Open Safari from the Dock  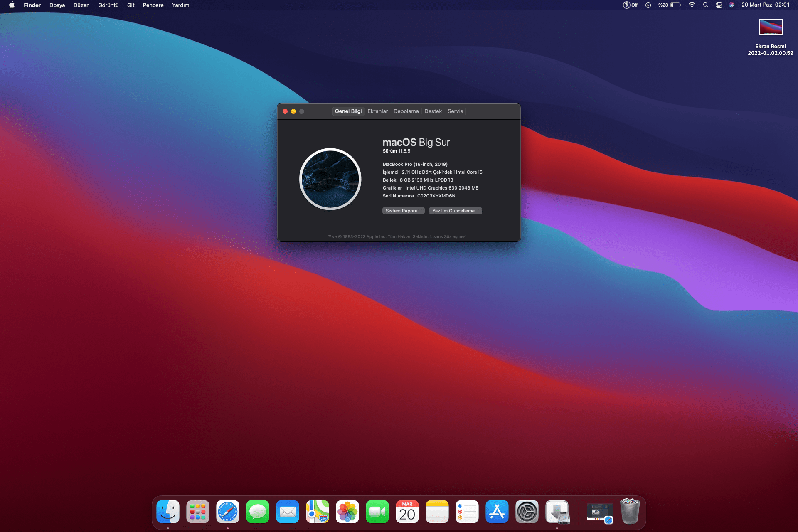click(228, 512)
